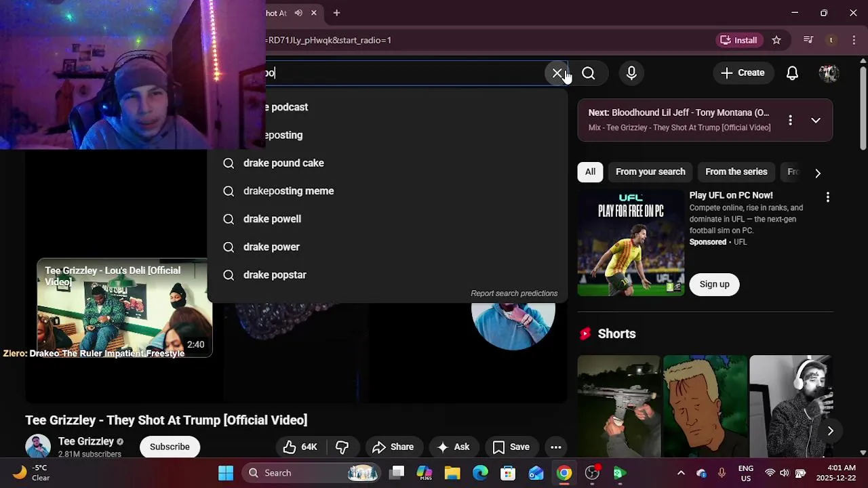Open Microsoft Edge from the taskbar
868x488 pixels.
[480, 473]
